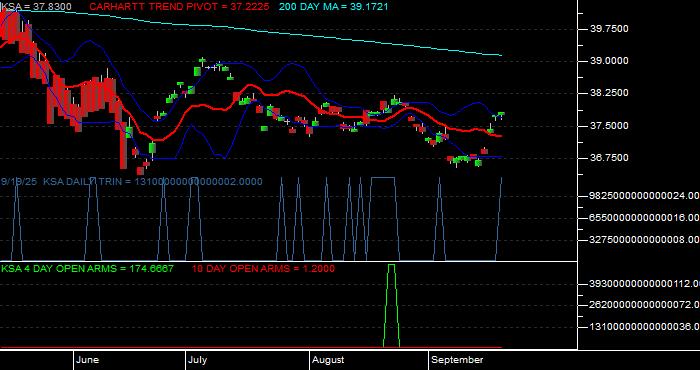Screen dimensions: 700x370
Task: Click the 9825000000000024 TRIN axis value
Action: (645, 196)
